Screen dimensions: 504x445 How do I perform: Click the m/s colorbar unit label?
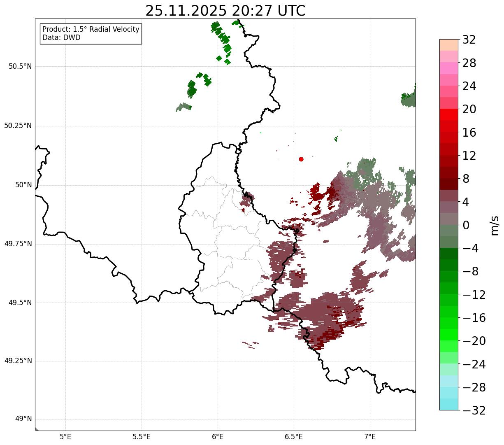(494, 225)
